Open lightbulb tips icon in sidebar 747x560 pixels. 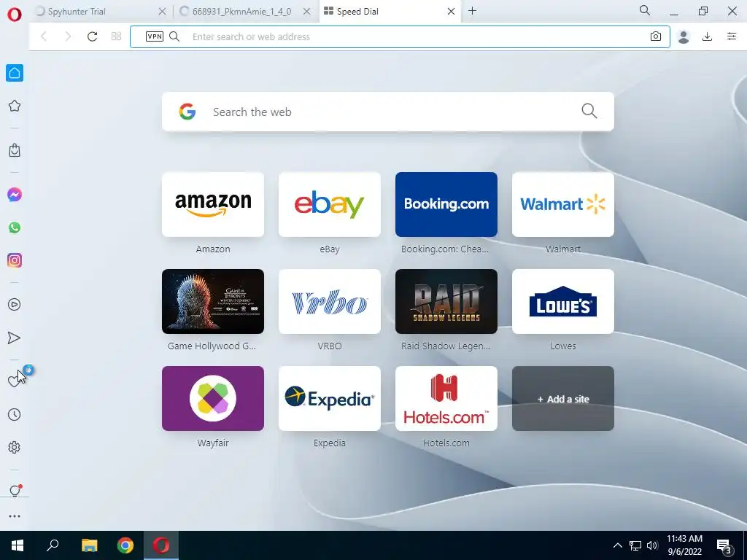[15, 491]
